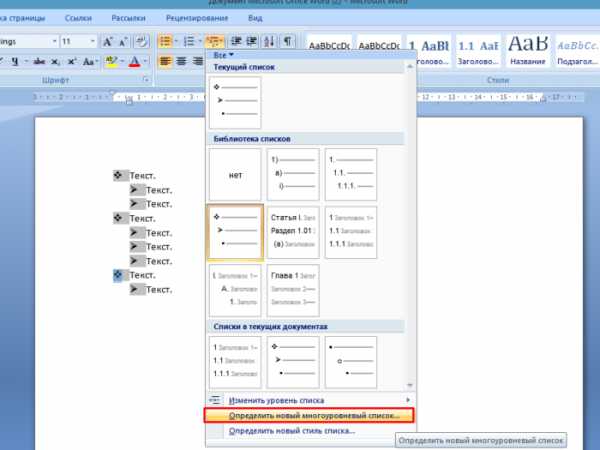Viewport: 600px width, 450px height.
Task: Decrease the paragraph indent
Action: click(x=236, y=41)
